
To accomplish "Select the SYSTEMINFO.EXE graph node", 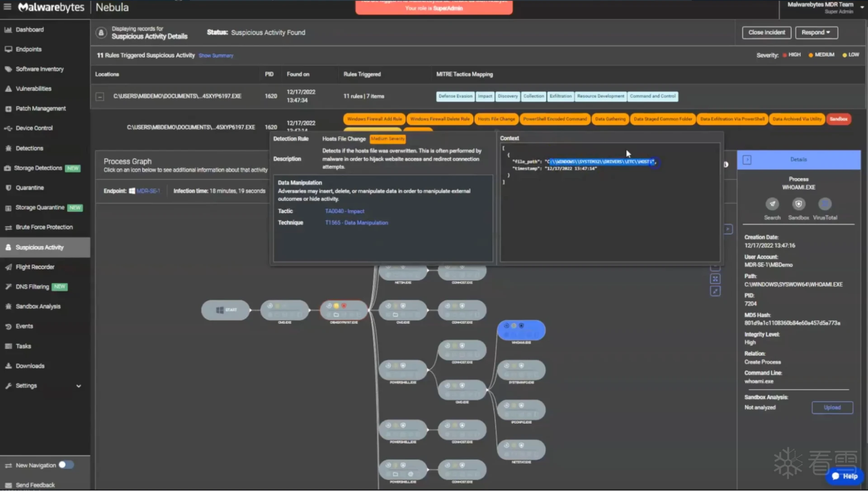I will point(521,370).
